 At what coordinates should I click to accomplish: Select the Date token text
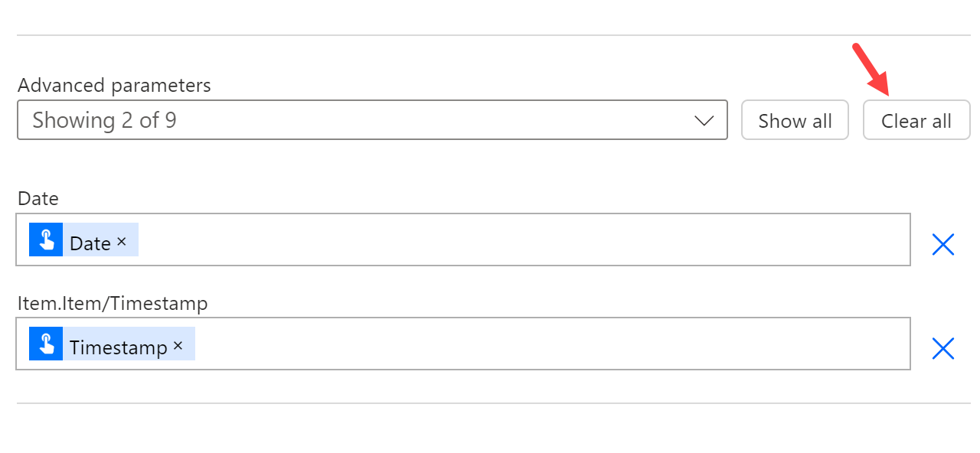coord(90,243)
